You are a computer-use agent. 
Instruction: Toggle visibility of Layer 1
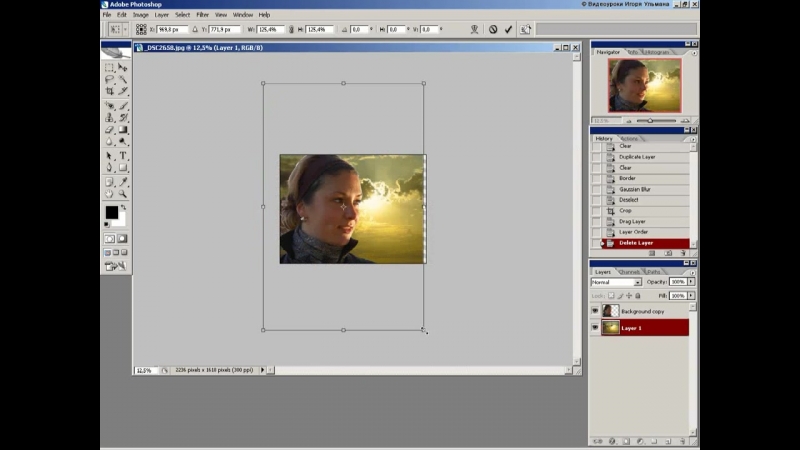[x=595, y=328]
